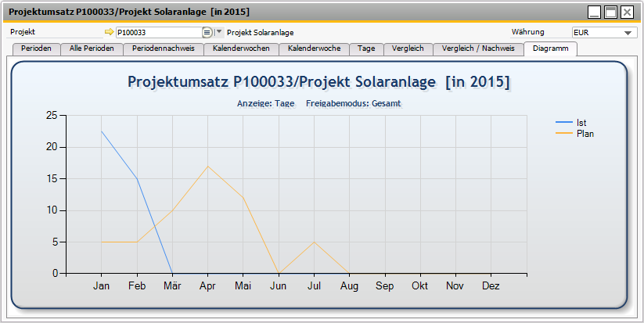Close the Projektumsatz window
The width and height of the screenshot is (644, 323).
click(628, 13)
